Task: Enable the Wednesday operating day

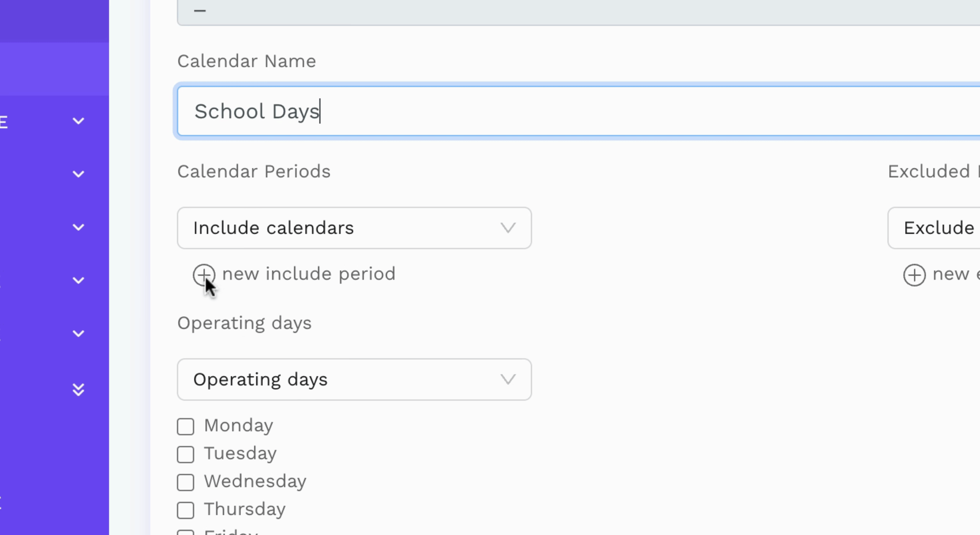Action: click(186, 482)
